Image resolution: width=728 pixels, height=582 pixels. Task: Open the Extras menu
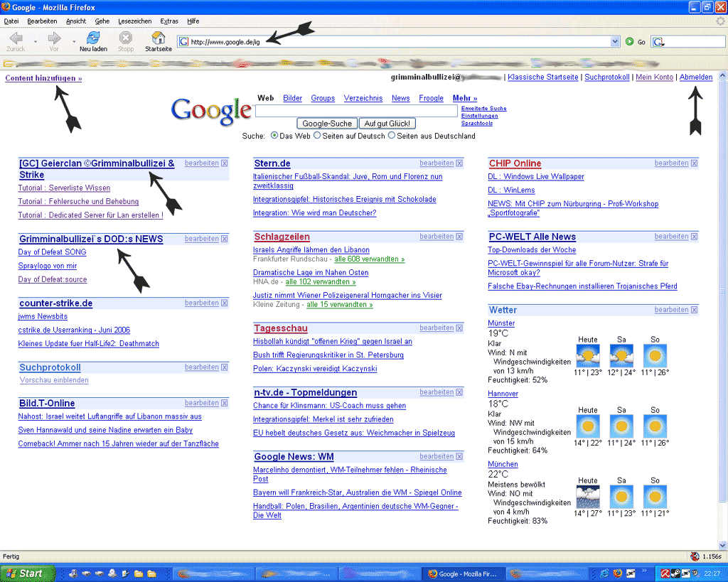169,21
